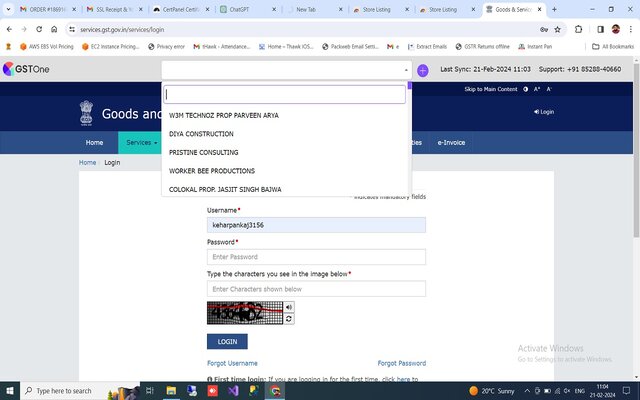Open the e-Invoice nav menu item

coord(451,142)
